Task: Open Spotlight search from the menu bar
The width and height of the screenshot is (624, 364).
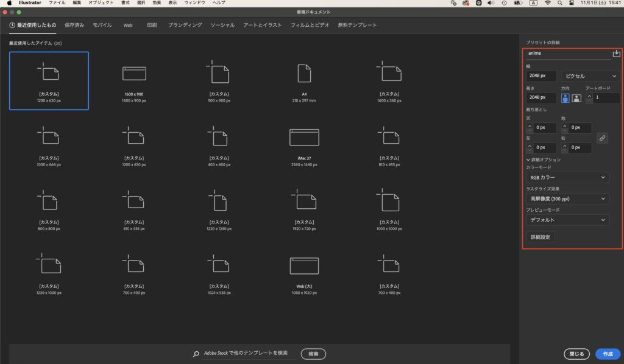Action: click(x=560, y=3)
